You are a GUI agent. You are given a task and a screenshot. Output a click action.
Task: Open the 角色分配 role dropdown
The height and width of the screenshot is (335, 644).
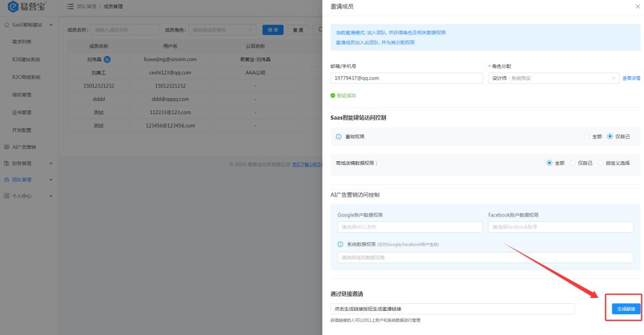(x=553, y=78)
